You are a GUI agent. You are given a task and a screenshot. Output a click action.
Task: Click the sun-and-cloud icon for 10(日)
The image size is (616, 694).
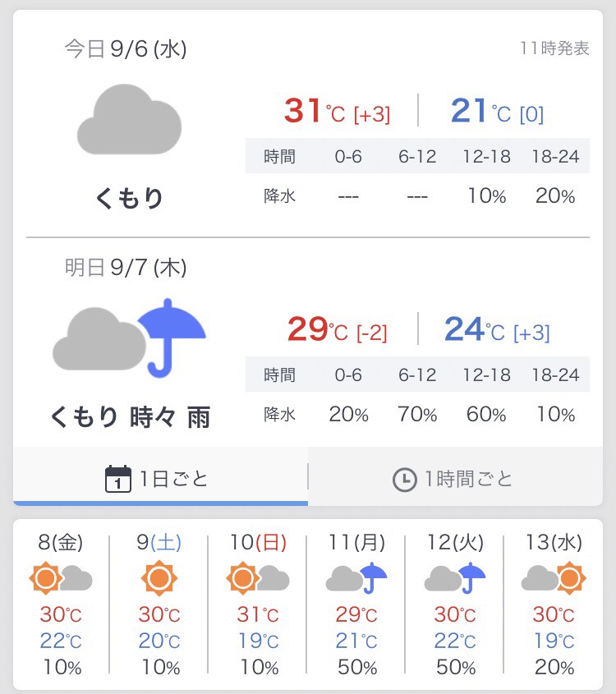pyautogui.click(x=258, y=579)
